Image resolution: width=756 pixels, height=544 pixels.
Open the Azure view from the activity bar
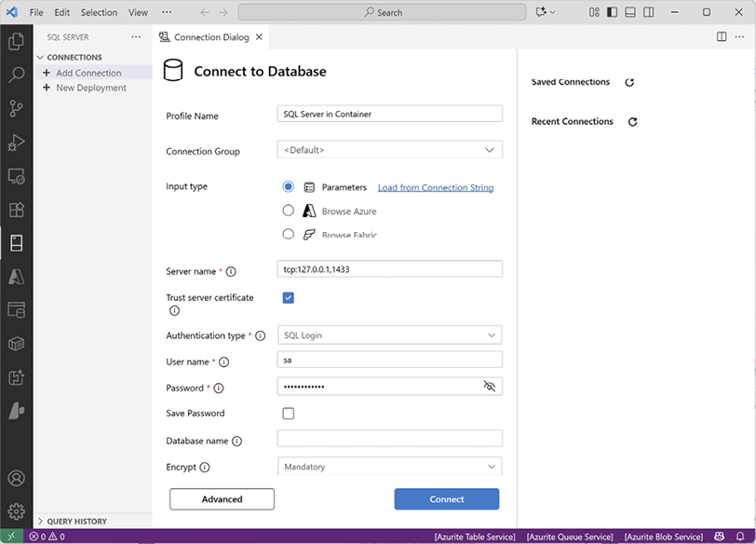[x=16, y=277]
